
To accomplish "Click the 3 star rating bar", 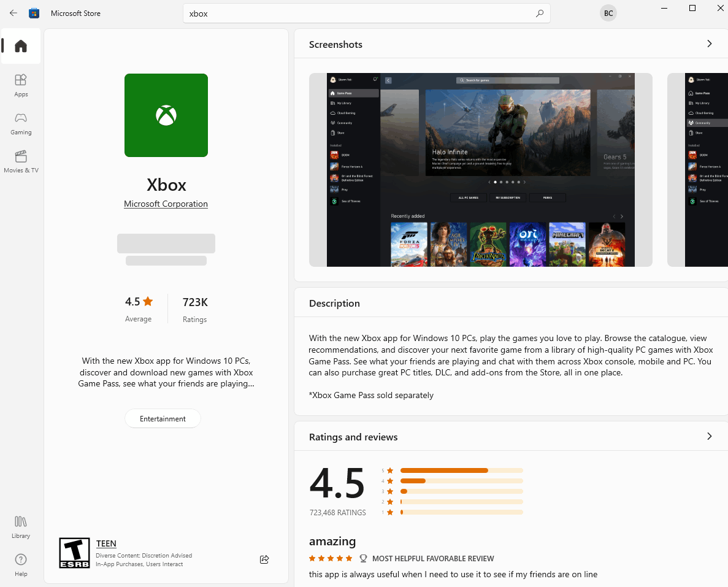I will point(461,491).
